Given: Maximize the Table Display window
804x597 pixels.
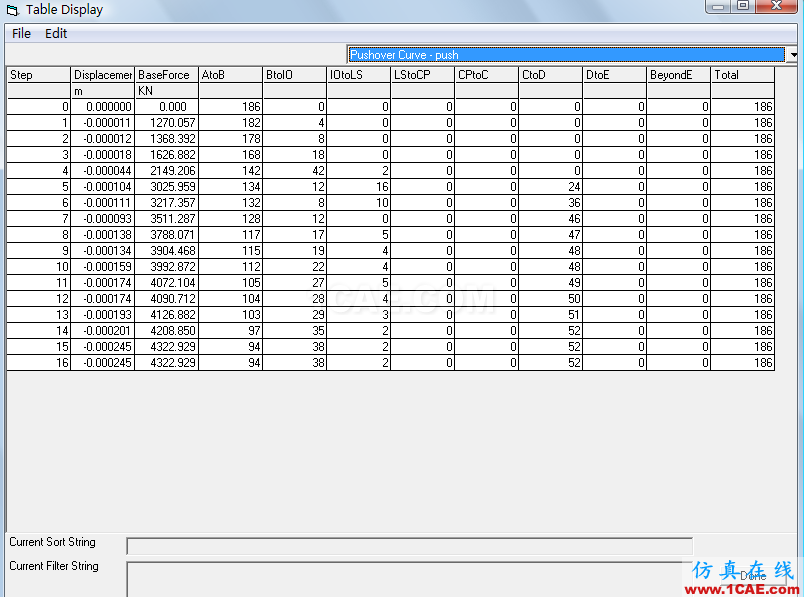Looking at the screenshot, I should tap(743, 6).
